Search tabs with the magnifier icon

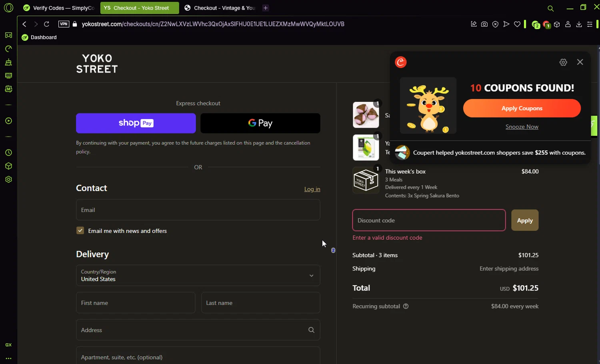click(x=550, y=8)
